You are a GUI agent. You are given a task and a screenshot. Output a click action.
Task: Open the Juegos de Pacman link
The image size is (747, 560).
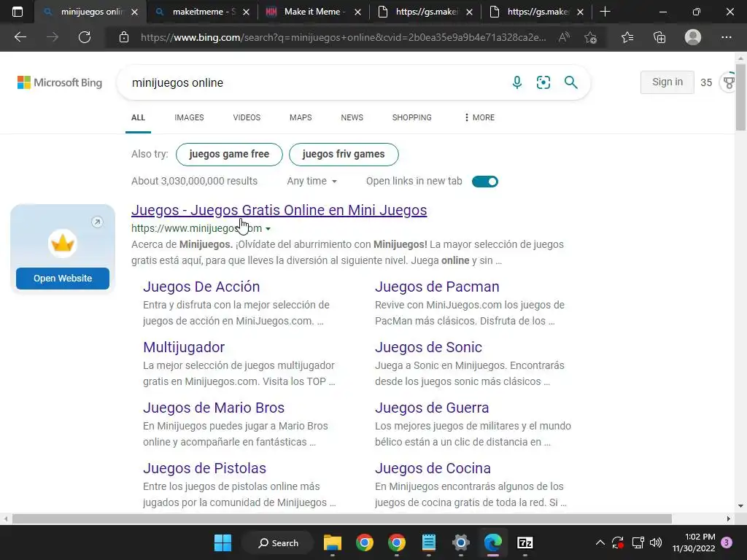(x=437, y=287)
